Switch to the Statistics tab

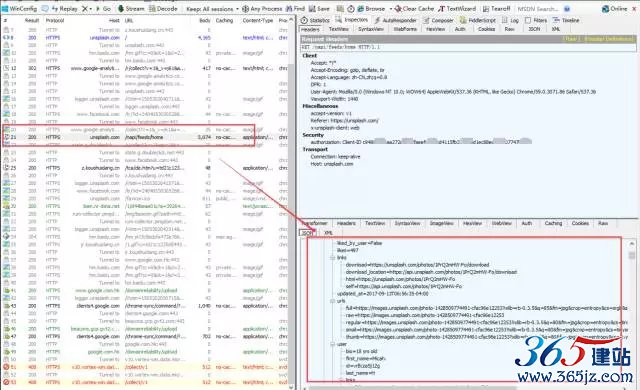click(x=315, y=20)
